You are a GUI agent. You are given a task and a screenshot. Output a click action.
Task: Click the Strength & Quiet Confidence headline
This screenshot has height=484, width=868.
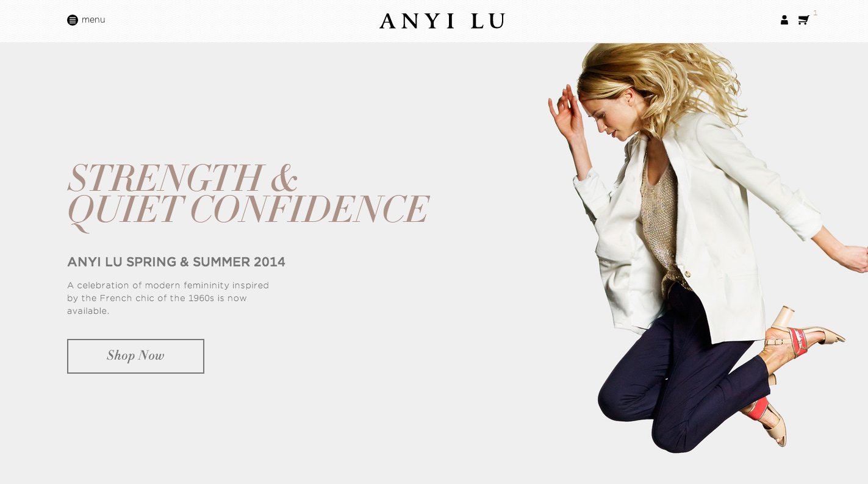coord(248,196)
